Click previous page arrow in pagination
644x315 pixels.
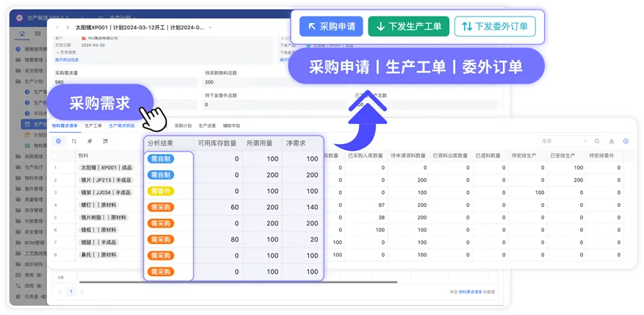pyautogui.click(x=60, y=292)
